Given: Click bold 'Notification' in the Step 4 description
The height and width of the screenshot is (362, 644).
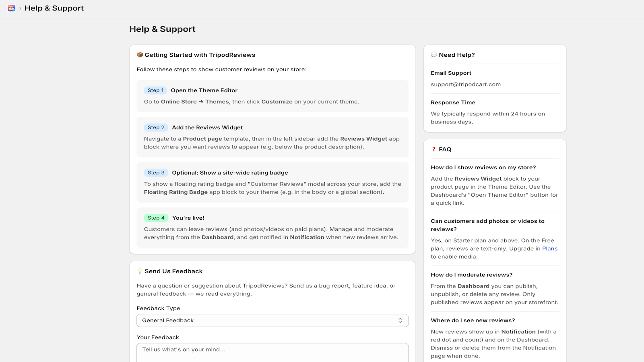Looking at the screenshot, I should (x=307, y=237).
